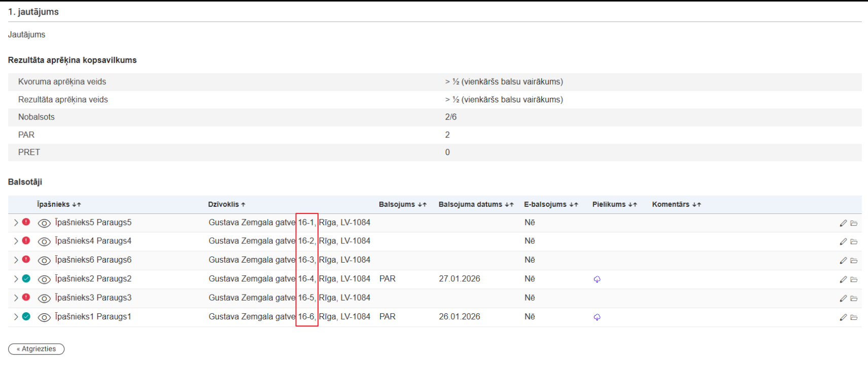
Task: Open the folder icon for Īpašnieks3 Paraugs3
Action: 854,299
